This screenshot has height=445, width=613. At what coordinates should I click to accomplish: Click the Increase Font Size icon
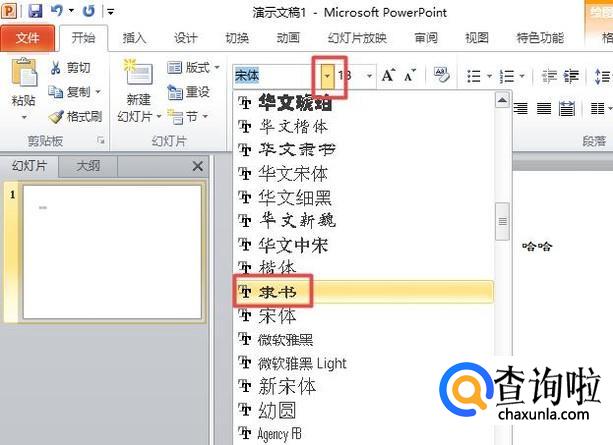point(389,75)
